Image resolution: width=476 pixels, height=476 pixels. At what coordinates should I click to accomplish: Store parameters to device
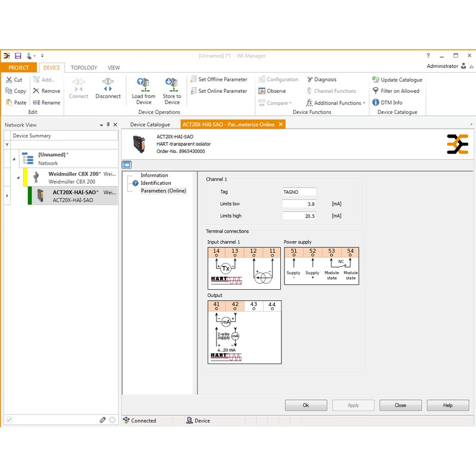172,91
